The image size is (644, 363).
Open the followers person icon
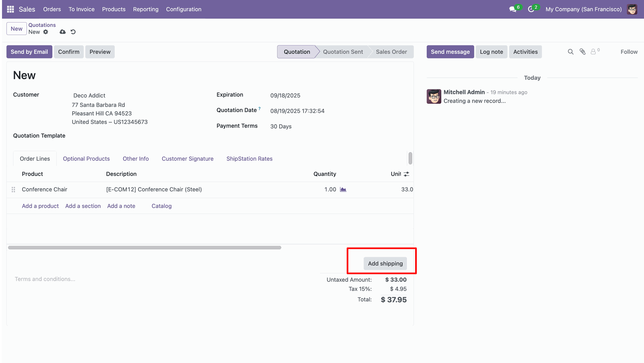593,52
